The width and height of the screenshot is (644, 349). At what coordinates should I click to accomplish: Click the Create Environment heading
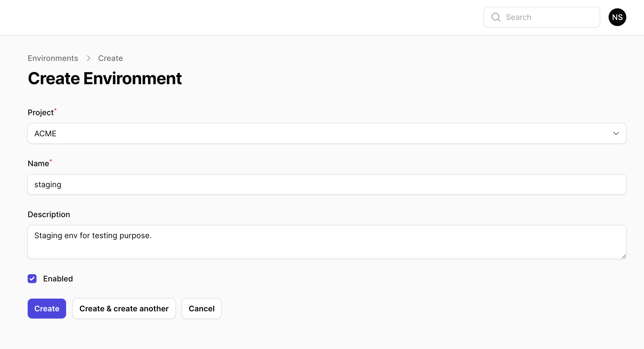click(105, 78)
